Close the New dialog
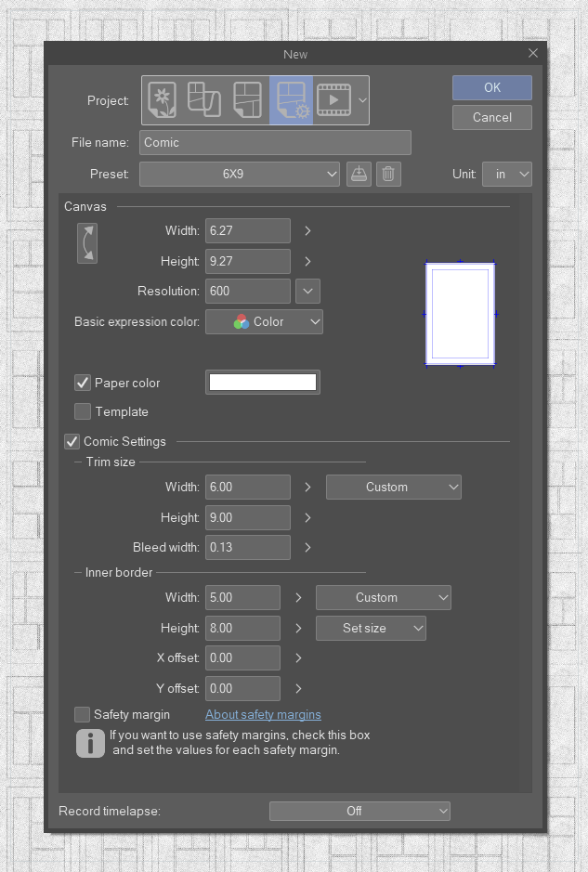 pos(533,53)
